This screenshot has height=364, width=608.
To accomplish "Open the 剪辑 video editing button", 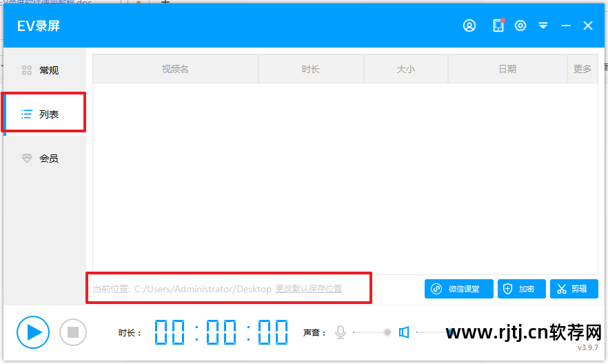I will (574, 289).
